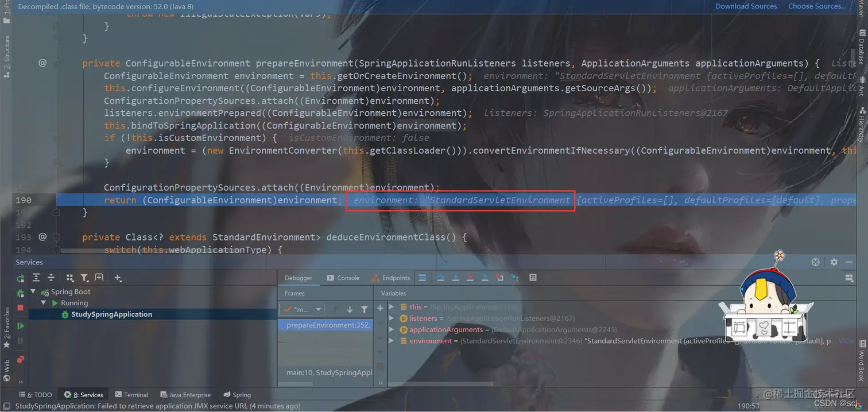Click Expand All in Services toolbar
Screen dimensions: 868x412
click(x=36, y=278)
